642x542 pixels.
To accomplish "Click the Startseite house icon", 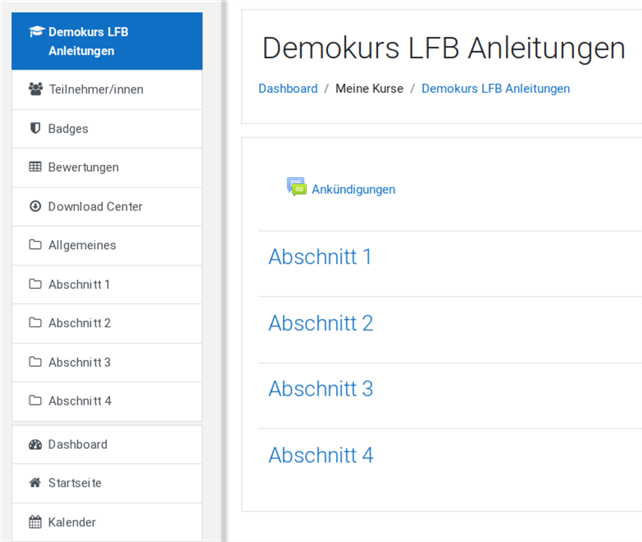I will pyautogui.click(x=36, y=484).
